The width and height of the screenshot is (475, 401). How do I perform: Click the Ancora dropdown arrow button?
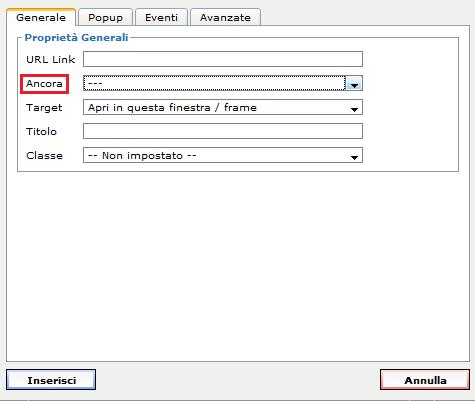point(354,83)
